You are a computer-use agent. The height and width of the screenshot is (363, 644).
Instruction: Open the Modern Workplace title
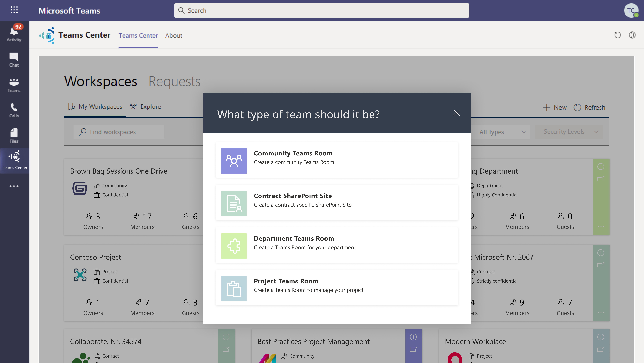pyautogui.click(x=475, y=342)
